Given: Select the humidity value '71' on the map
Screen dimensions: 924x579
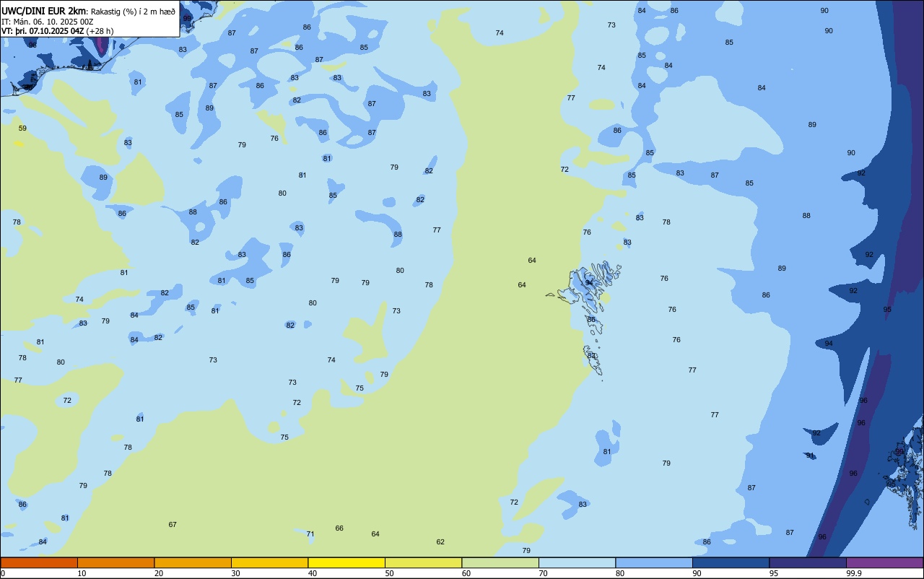Looking at the screenshot, I should click(310, 534).
